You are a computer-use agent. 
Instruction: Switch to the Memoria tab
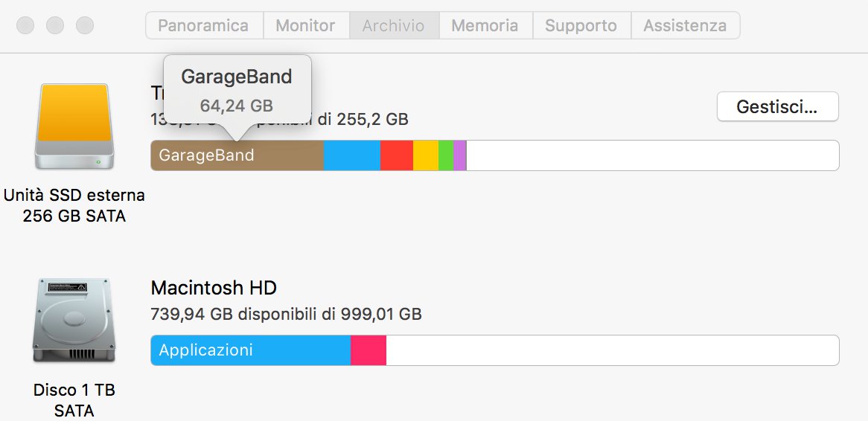[x=485, y=25]
